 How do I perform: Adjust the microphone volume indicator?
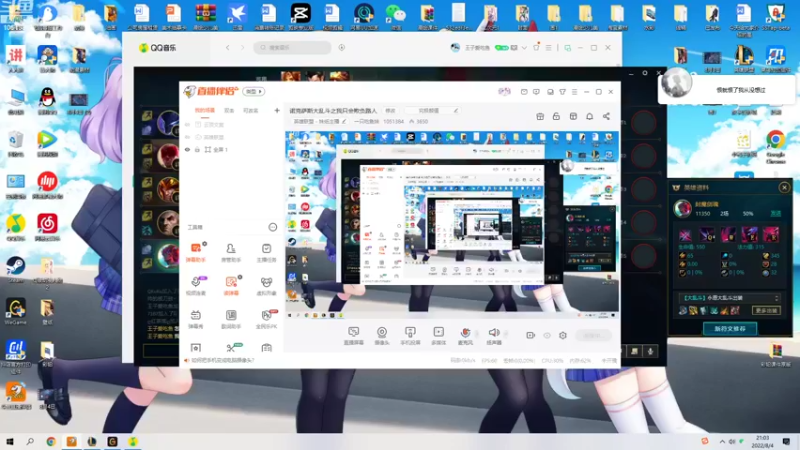tap(477, 334)
